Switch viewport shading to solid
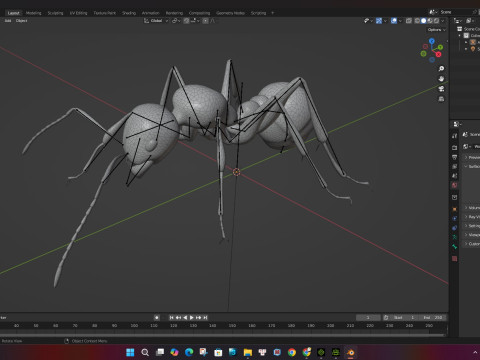The width and height of the screenshot is (480, 360). (423, 21)
